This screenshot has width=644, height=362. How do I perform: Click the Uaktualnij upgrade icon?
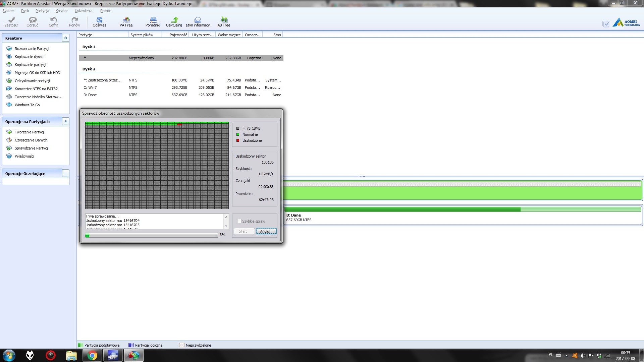point(174,22)
